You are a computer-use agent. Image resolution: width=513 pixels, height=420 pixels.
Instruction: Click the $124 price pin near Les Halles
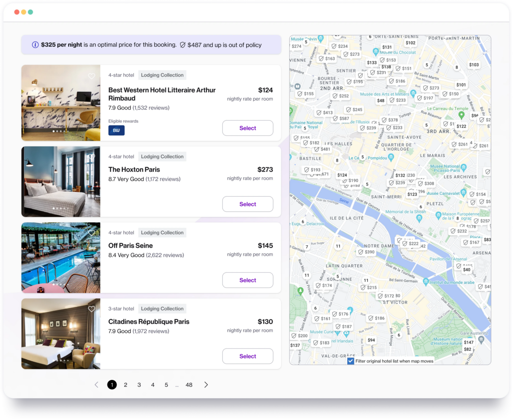[342, 175]
